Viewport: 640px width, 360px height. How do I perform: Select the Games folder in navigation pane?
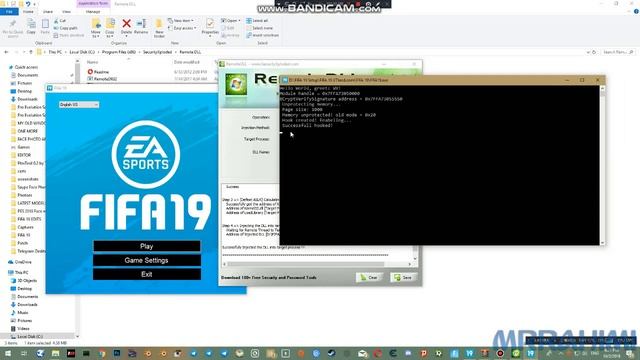click(x=23, y=147)
